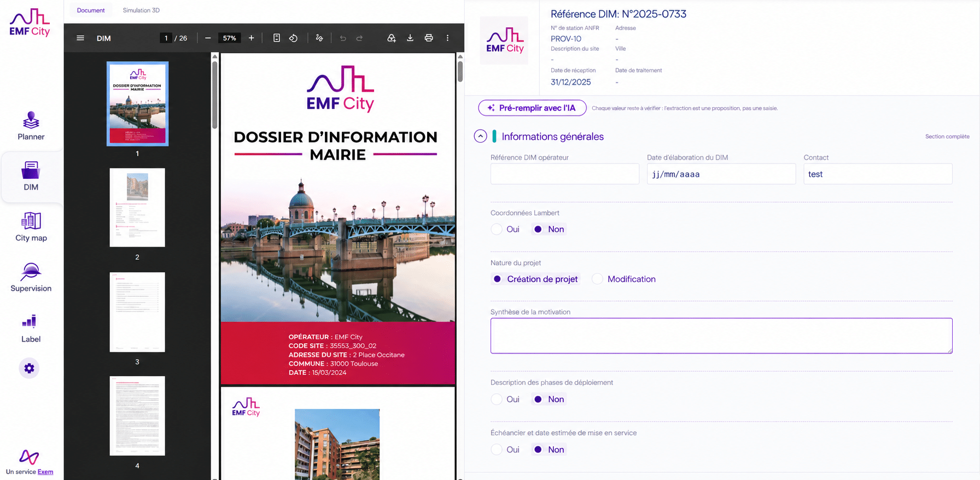980x480 pixels.
Task: Click the Contact field containing test
Action: (x=878, y=174)
